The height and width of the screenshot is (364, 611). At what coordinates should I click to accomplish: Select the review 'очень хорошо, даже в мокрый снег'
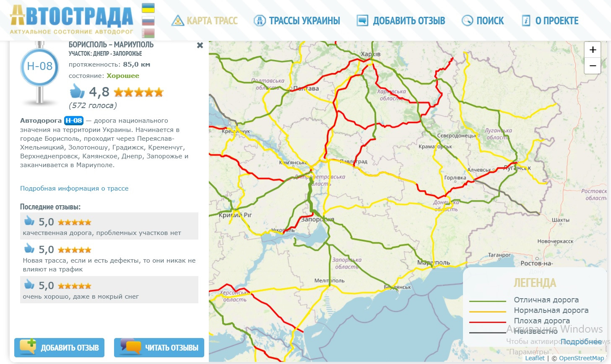(x=109, y=289)
